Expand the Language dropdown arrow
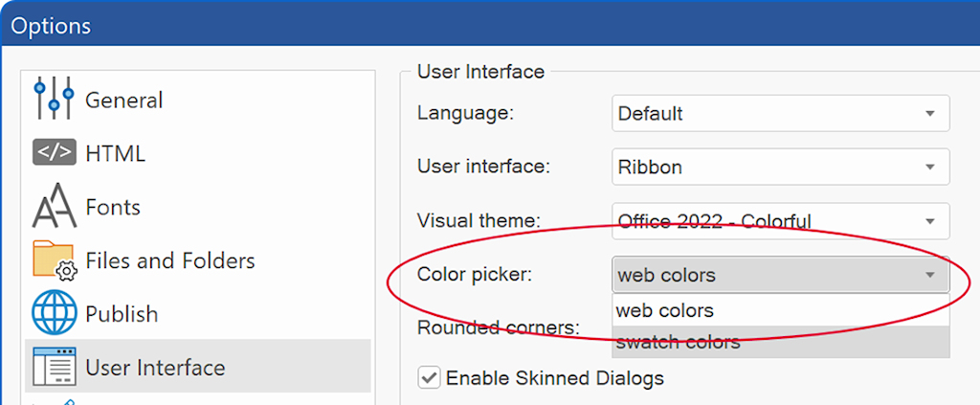 coord(930,114)
